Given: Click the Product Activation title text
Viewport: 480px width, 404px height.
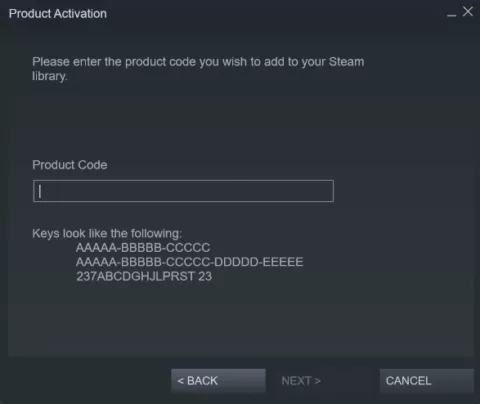Looking at the screenshot, I should tap(58, 14).
